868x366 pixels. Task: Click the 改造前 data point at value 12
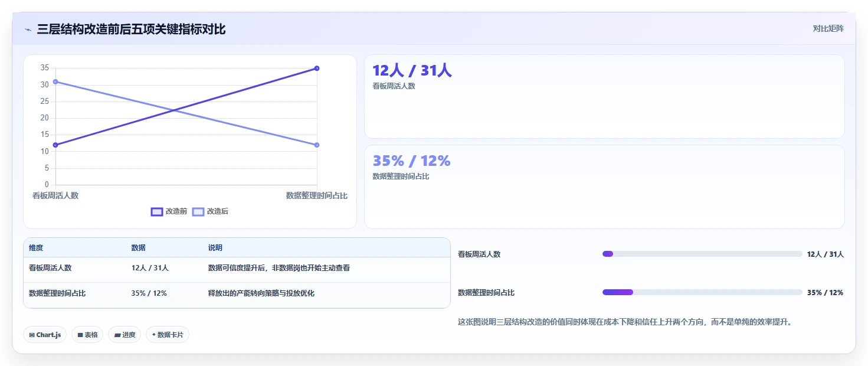(x=55, y=145)
